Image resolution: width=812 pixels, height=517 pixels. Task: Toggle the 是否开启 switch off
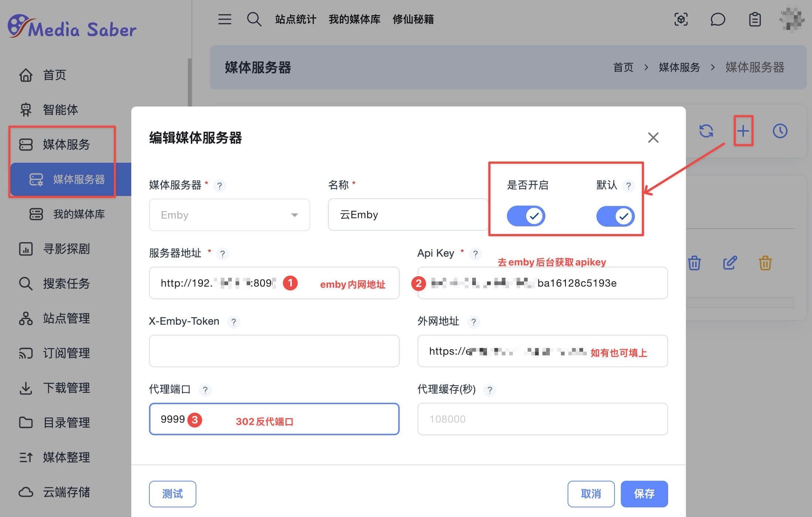526,216
